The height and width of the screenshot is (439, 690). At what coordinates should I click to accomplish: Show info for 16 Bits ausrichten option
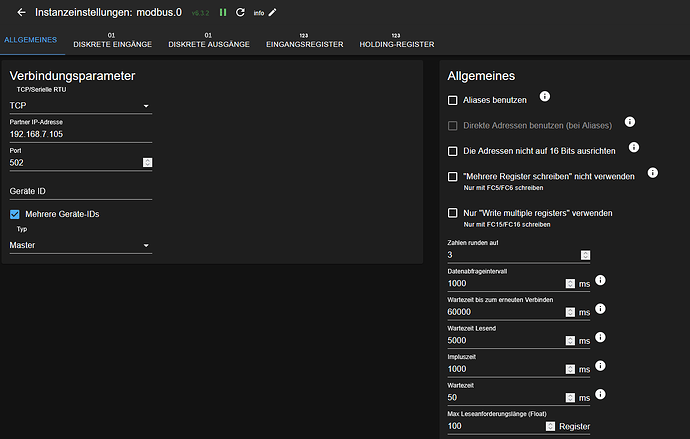[634, 147]
